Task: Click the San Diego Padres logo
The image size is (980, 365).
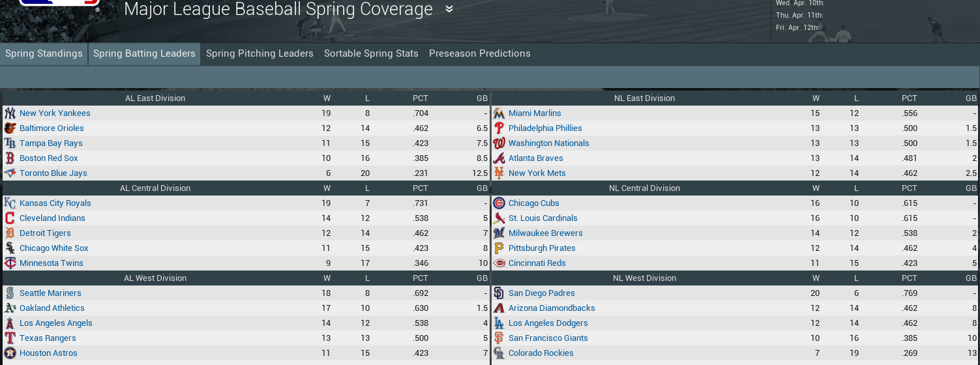Action: [499, 293]
